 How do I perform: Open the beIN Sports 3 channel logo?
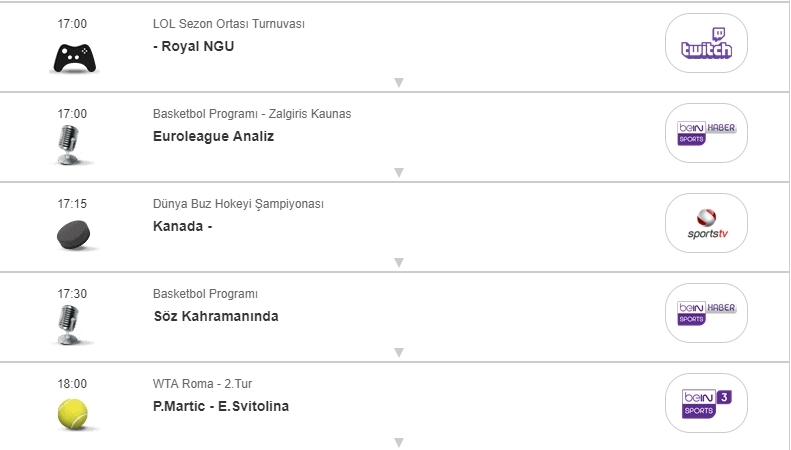pos(706,403)
